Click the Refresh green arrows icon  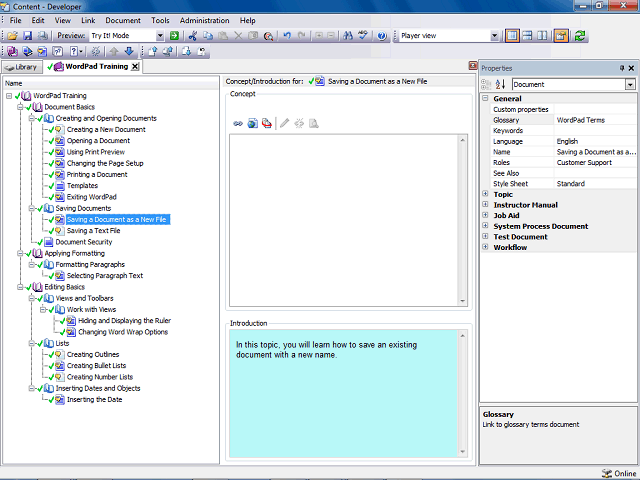580,36
